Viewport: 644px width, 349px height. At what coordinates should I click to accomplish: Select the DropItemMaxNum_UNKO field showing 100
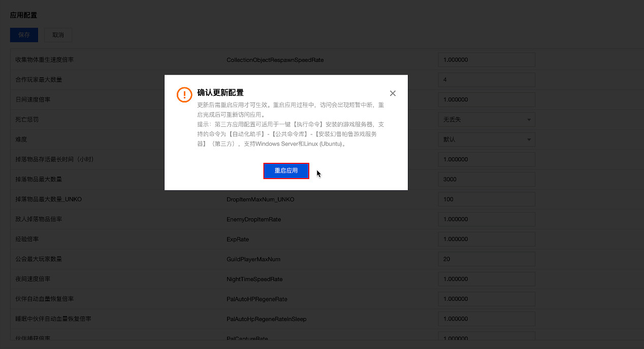click(486, 199)
